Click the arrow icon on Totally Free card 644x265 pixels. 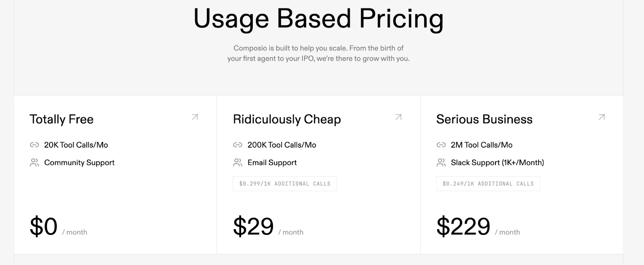tap(195, 117)
